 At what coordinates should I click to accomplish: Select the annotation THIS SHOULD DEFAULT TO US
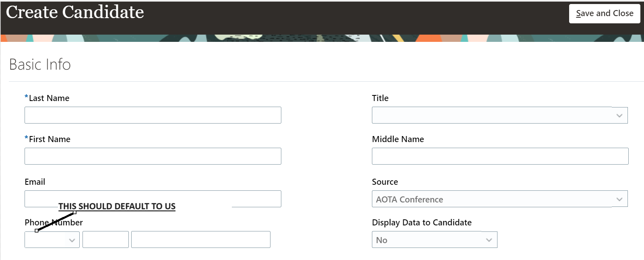117,206
